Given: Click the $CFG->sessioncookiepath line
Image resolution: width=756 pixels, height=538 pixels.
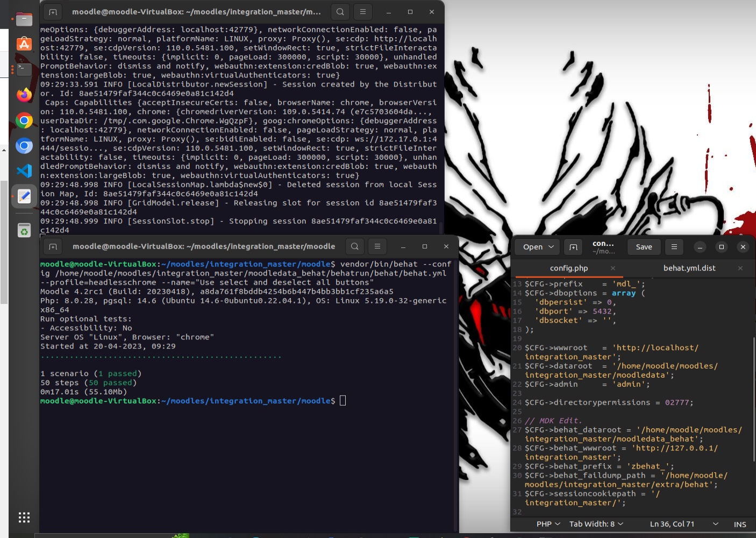Looking at the screenshot, I should pyautogui.click(x=593, y=498).
